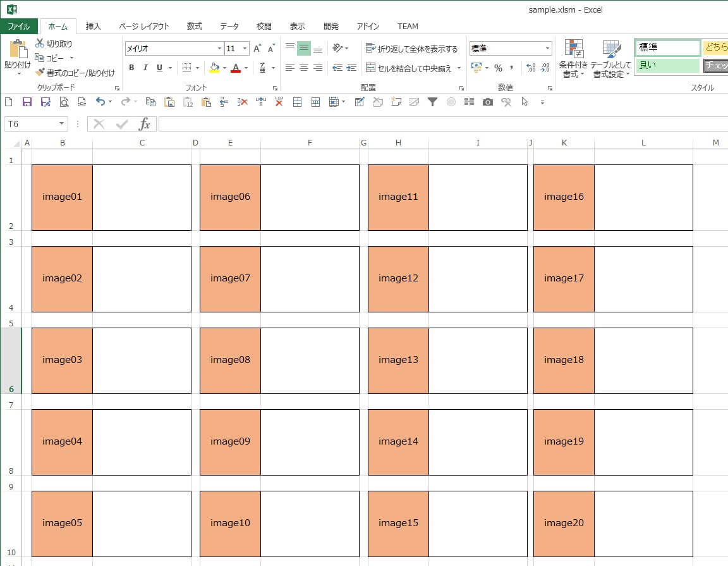Viewport: 728px width, 566px height.
Task: Open the 数式 ribbon tab
Action: pyautogui.click(x=195, y=27)
